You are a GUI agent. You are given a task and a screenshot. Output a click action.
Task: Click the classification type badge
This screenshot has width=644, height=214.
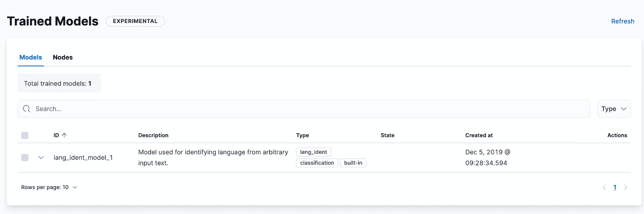(317, 163)
